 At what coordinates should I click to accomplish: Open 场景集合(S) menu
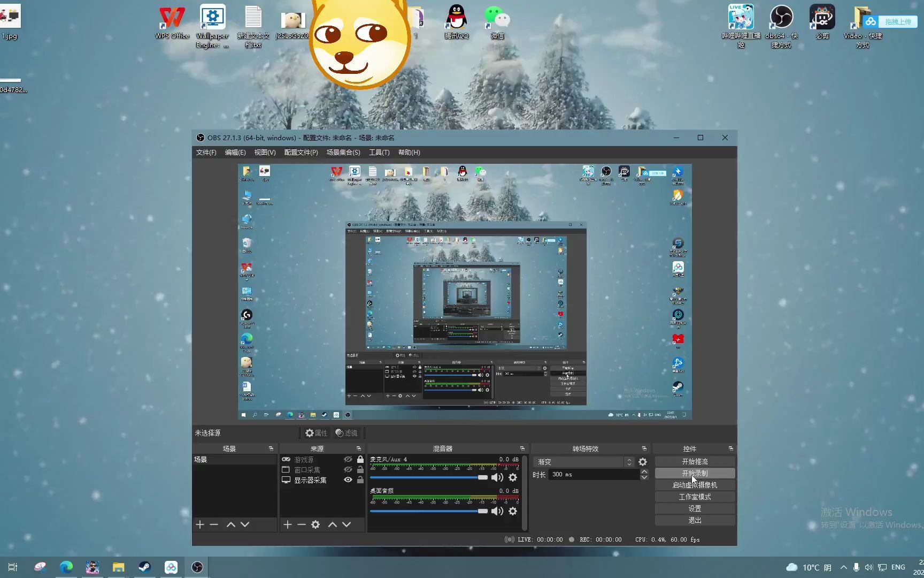point(343,153)
